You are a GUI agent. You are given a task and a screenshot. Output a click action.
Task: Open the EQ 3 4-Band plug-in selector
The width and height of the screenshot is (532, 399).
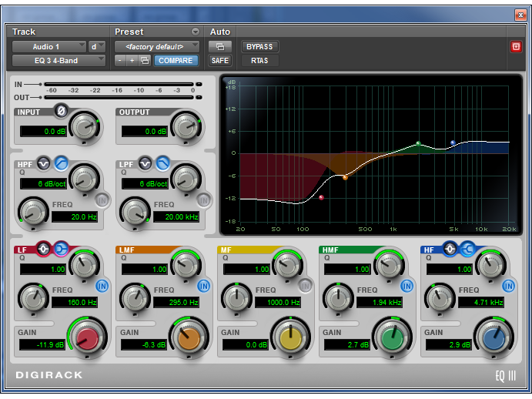59,61
